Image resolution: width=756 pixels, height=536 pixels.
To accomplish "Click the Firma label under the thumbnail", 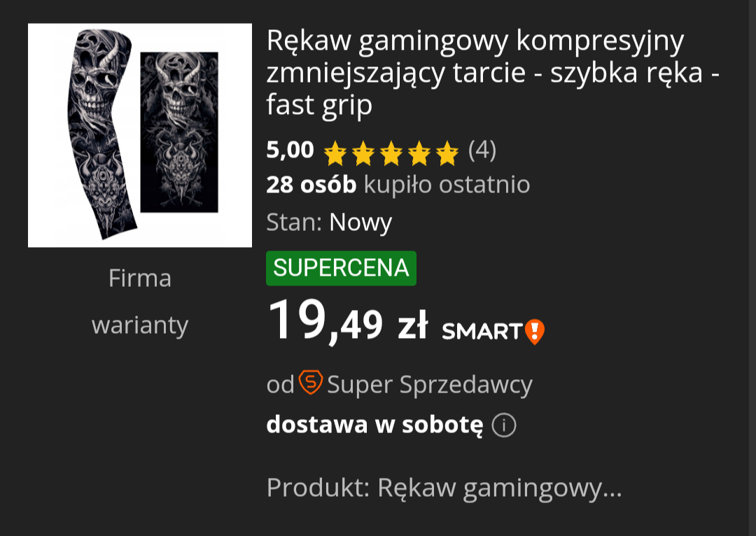I will [x=140, y=278].
